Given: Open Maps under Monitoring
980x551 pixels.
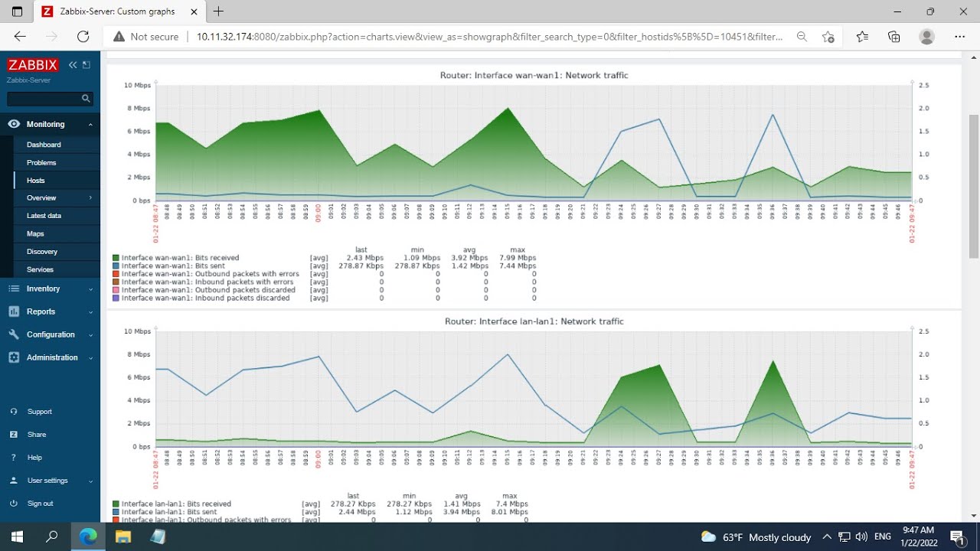Looking at the screenshot, I should [35, 233].
